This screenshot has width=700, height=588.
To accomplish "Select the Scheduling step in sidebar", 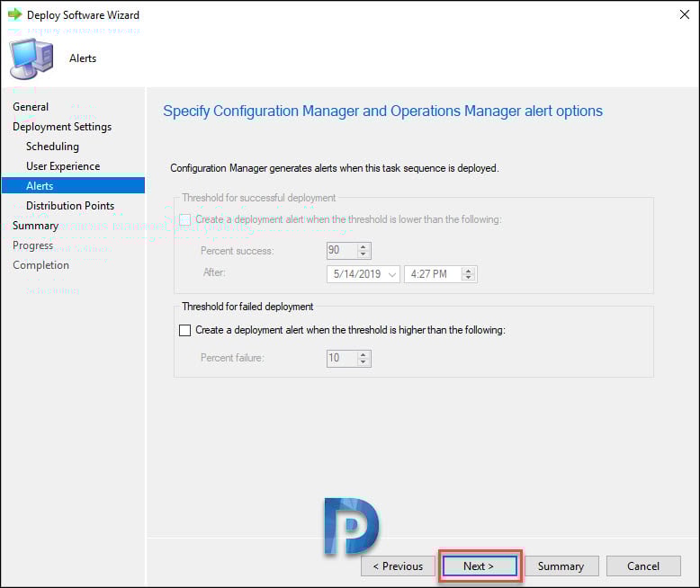I will tap(52, 147).
